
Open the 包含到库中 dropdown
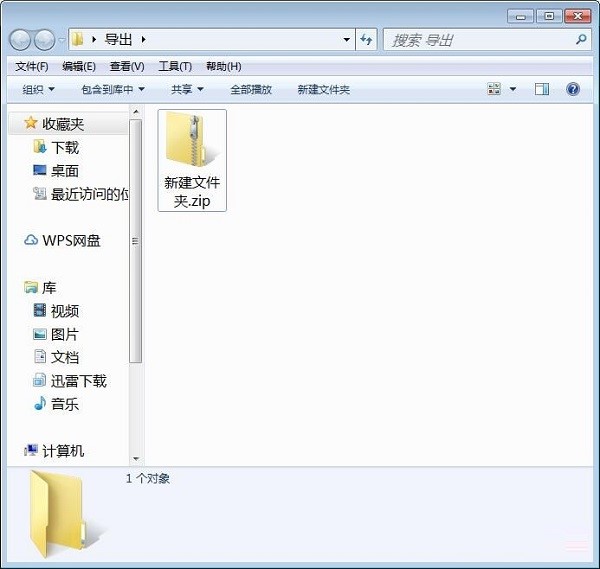[113, 90]
